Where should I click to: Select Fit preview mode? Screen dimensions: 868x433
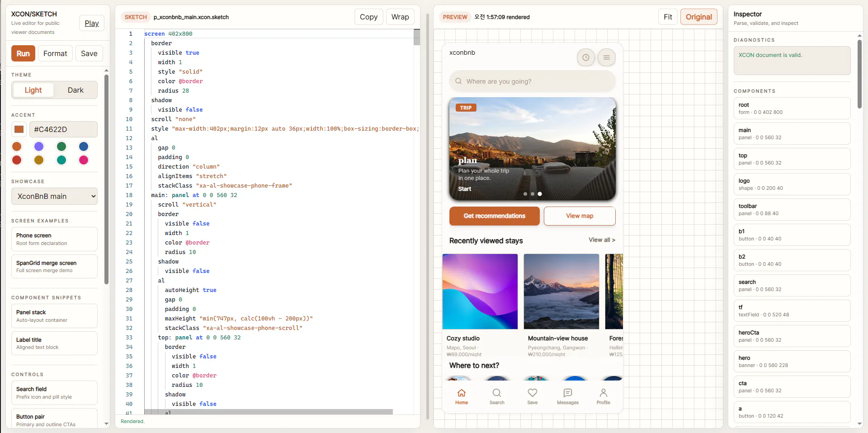pos(668,17)
